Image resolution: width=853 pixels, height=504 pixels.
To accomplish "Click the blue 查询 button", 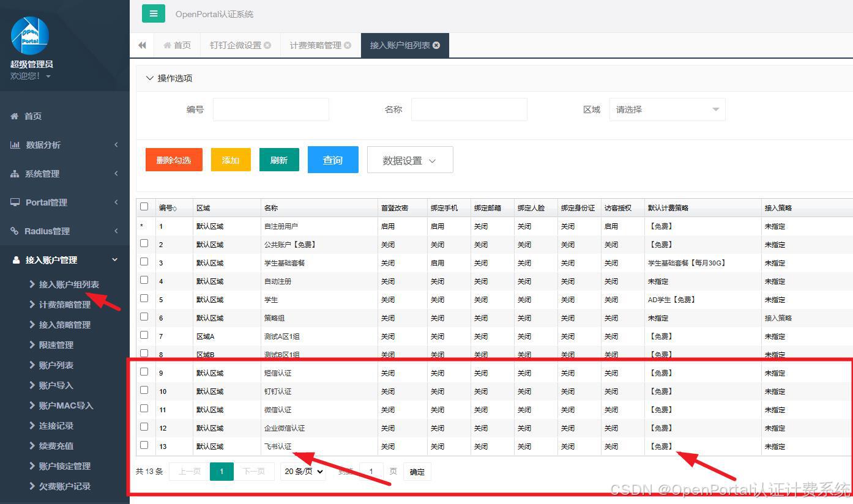I will pos(333,160).
